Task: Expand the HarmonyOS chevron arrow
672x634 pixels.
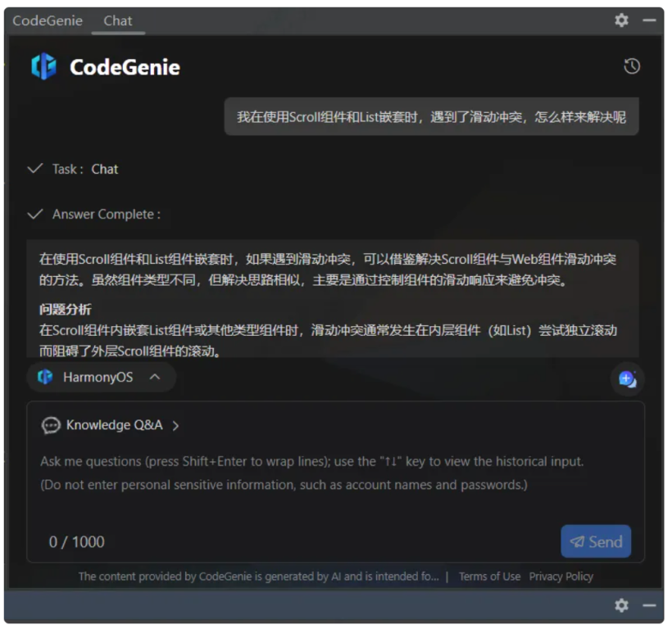Action: pyautogui.click(x=155, y=377)
